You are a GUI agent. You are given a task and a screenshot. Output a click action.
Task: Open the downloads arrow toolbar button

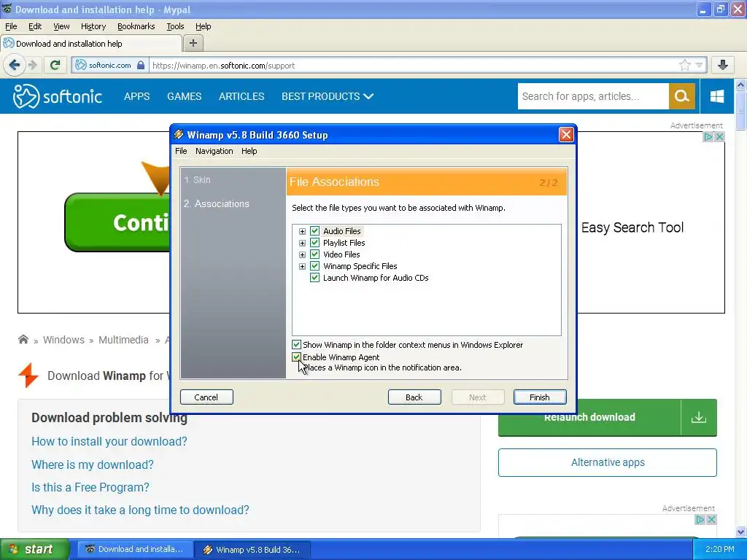pos(723,65)
